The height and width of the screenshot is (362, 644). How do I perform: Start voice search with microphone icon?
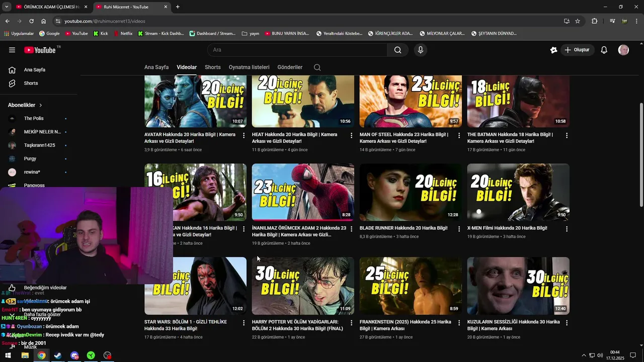(x=421, y=50)
